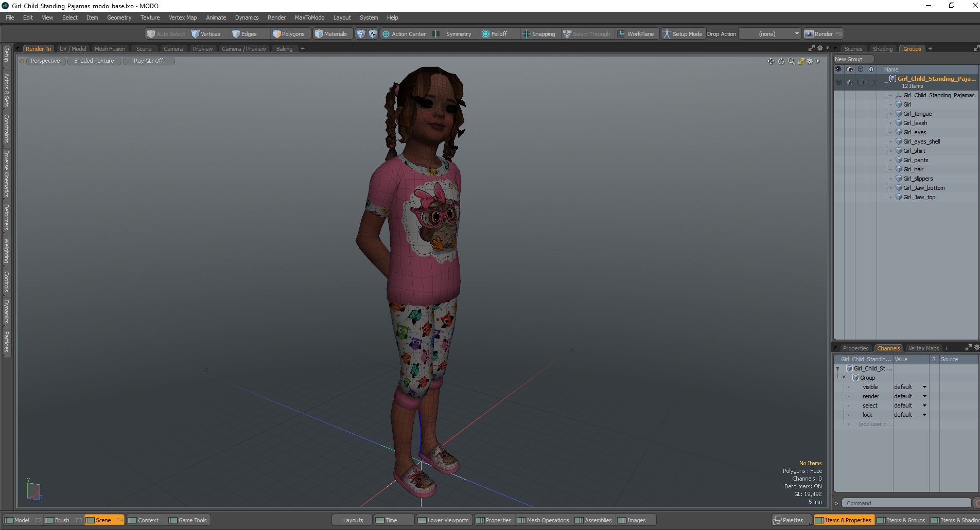
Task: Click the (add user c... channel row
Action: (x=875, y=424)
